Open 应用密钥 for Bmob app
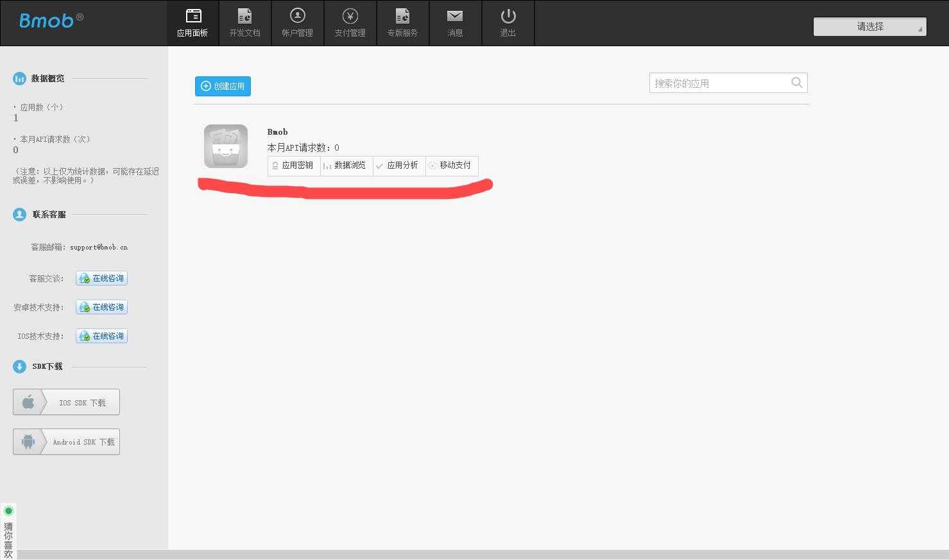This screenshot has height=560, width=949. click(293, 165)
